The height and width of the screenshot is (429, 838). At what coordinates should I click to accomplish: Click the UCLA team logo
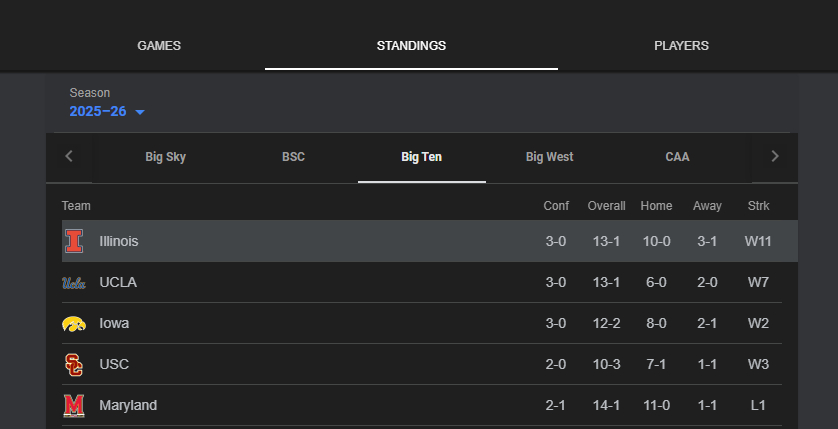pos(74,282)
